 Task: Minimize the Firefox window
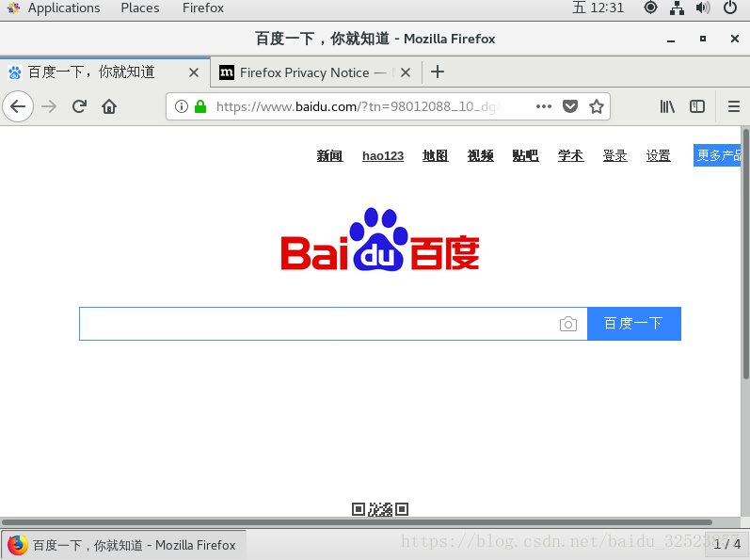click(671, 40)
